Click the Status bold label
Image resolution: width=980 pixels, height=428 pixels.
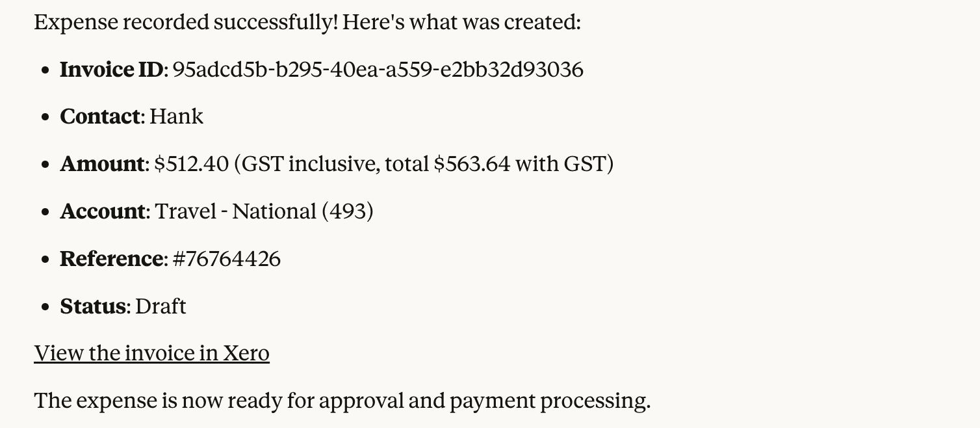pos(92,306)
